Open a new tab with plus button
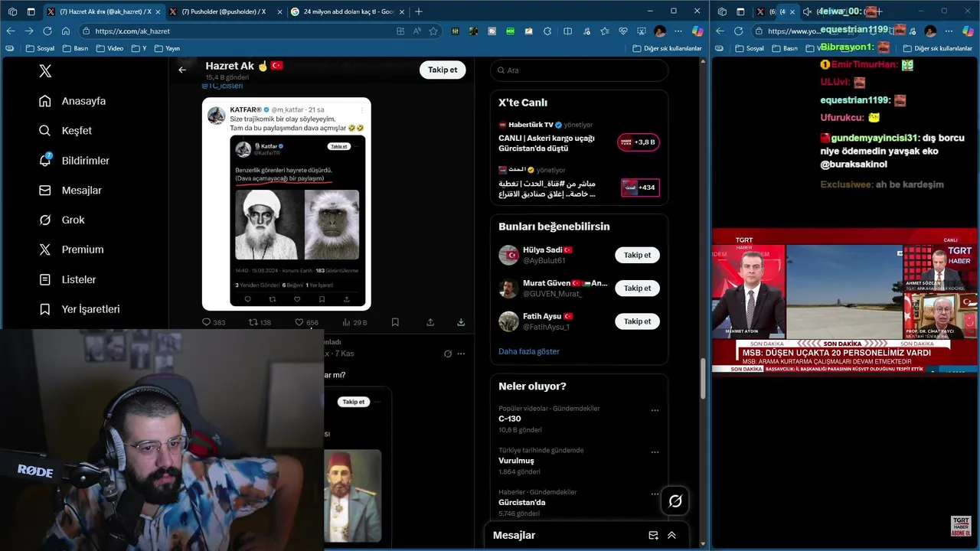 click(418, 11)
